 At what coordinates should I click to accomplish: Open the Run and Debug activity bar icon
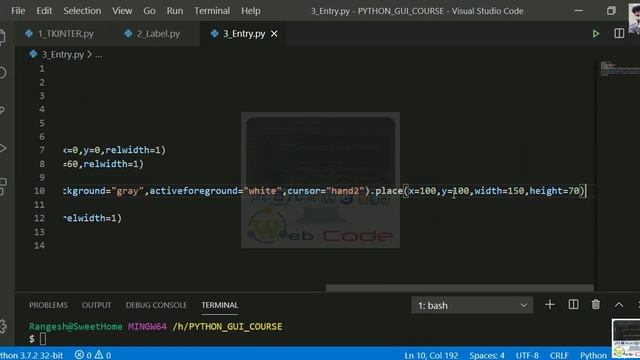(x=2, y=148)
